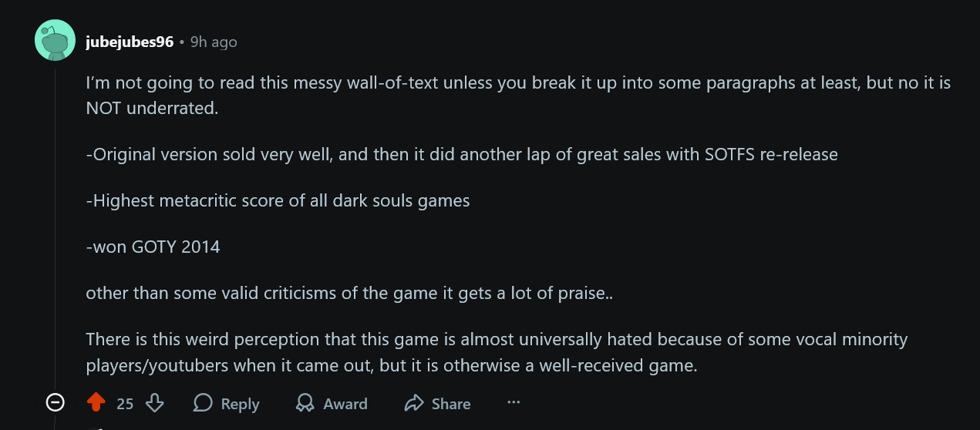Click the "won GOTY 2014" line

click(153, 247)
